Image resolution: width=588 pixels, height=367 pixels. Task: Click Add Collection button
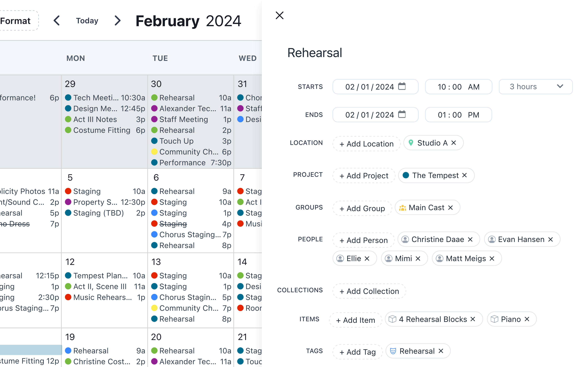[x=369, y=291]
